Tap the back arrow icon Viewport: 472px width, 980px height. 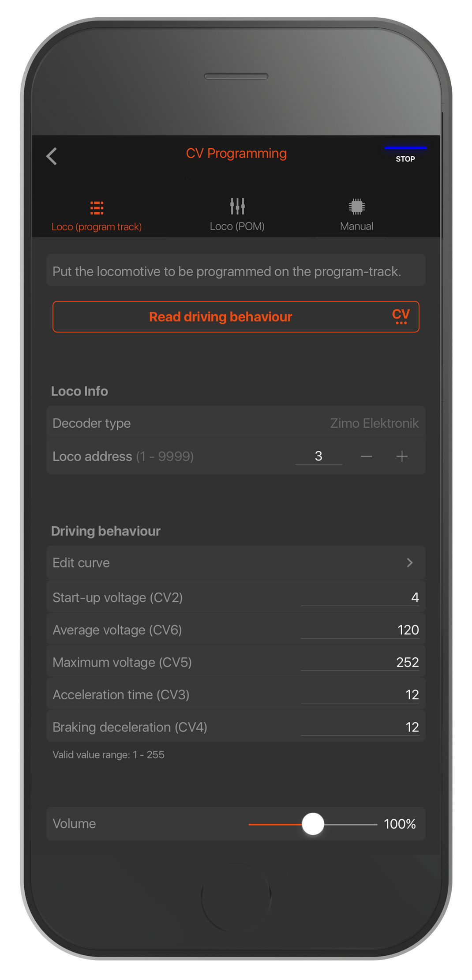(x=52, y=156)
